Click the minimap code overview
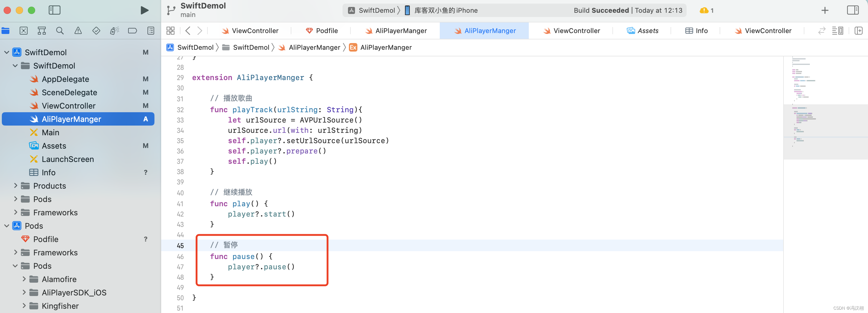Screen dimensions: 868x313 (x=826, y=108)
